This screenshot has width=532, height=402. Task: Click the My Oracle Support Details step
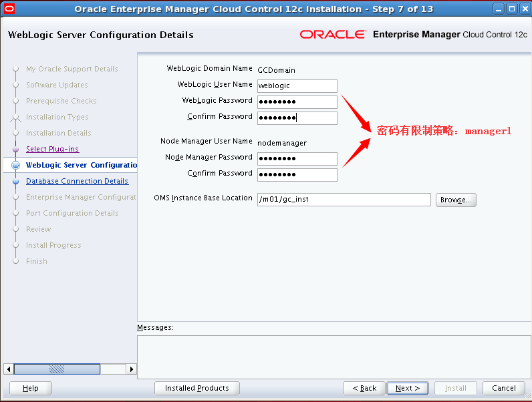(x=72, y=69)
